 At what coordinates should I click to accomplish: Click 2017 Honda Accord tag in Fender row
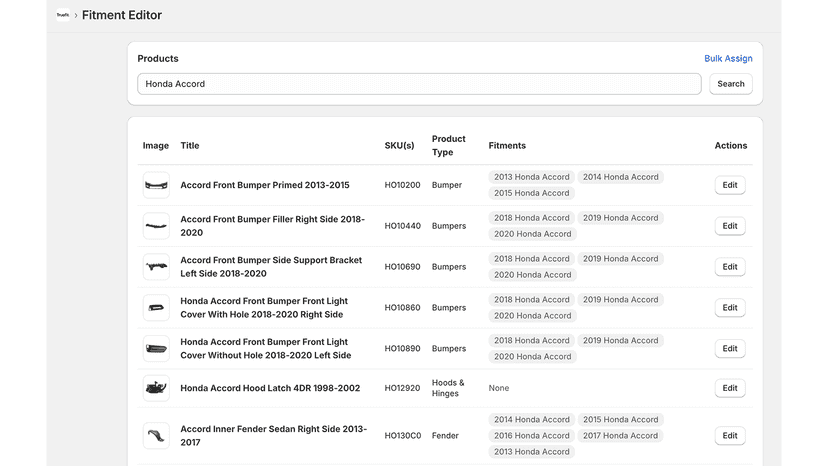pos(620,436)
